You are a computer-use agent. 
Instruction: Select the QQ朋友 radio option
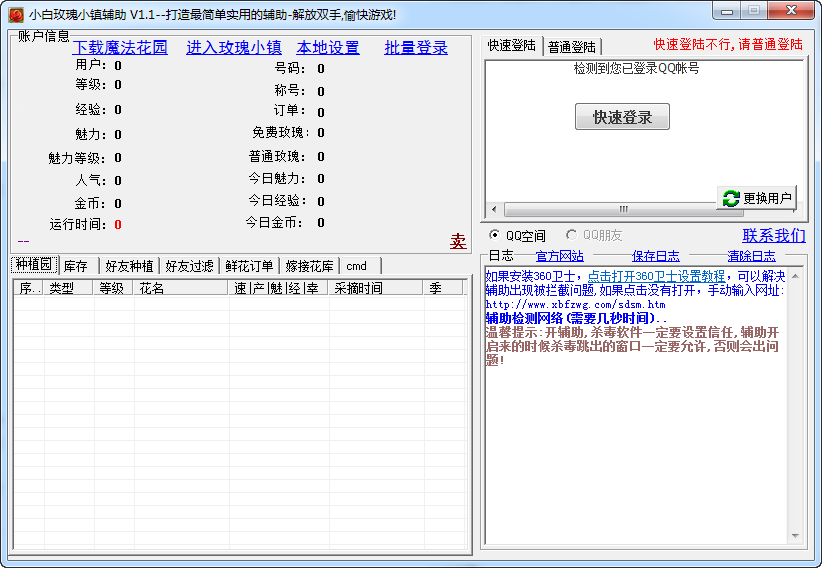tap(573, 236)
